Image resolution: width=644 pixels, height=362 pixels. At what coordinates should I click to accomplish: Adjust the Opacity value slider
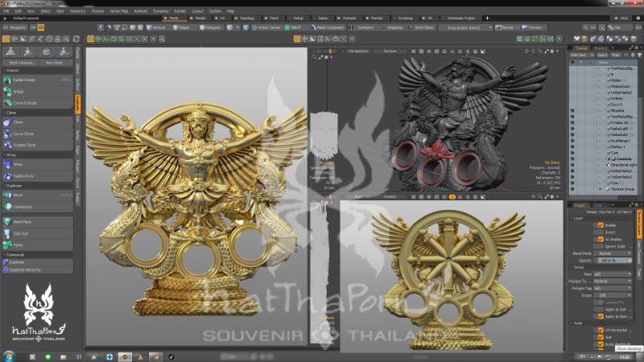[614, 261]
